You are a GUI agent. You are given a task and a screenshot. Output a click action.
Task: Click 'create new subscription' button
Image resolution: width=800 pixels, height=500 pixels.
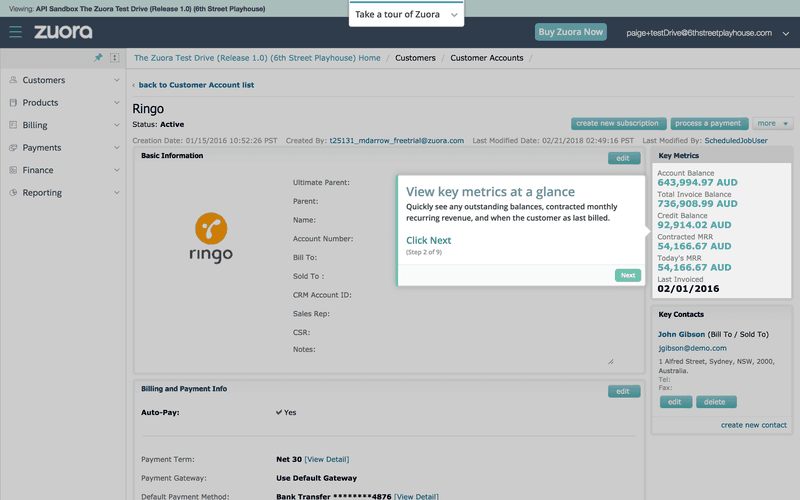click(619, 123)
